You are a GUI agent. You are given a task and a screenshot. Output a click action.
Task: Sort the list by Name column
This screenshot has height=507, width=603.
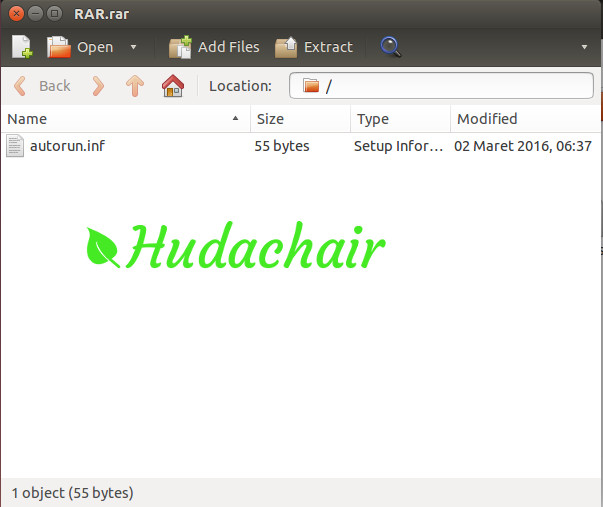pos(125,119)
